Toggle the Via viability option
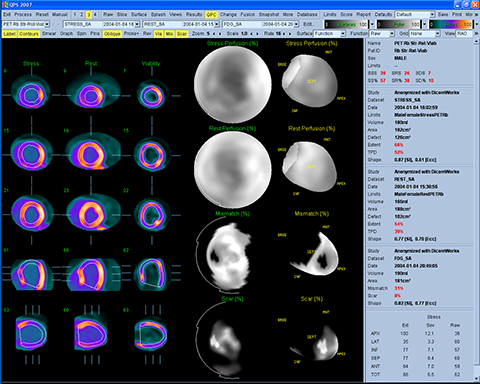Viewport: 480px width, 384px height. pyautogui.click(x=158, y=34)
